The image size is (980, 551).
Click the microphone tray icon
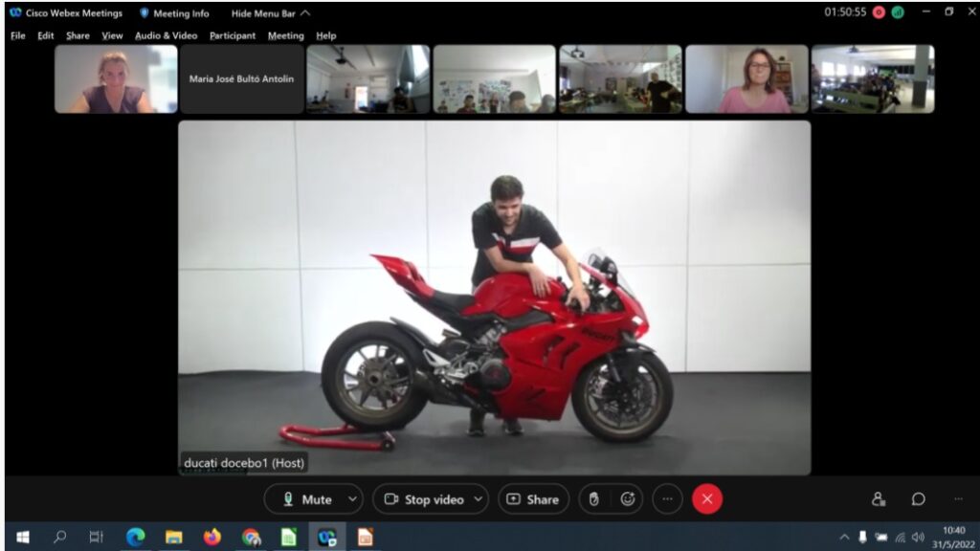coord(862,538)
